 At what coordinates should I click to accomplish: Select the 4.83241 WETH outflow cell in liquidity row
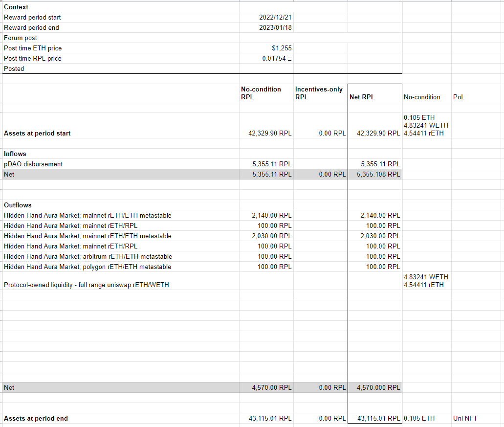pos(426,281)
